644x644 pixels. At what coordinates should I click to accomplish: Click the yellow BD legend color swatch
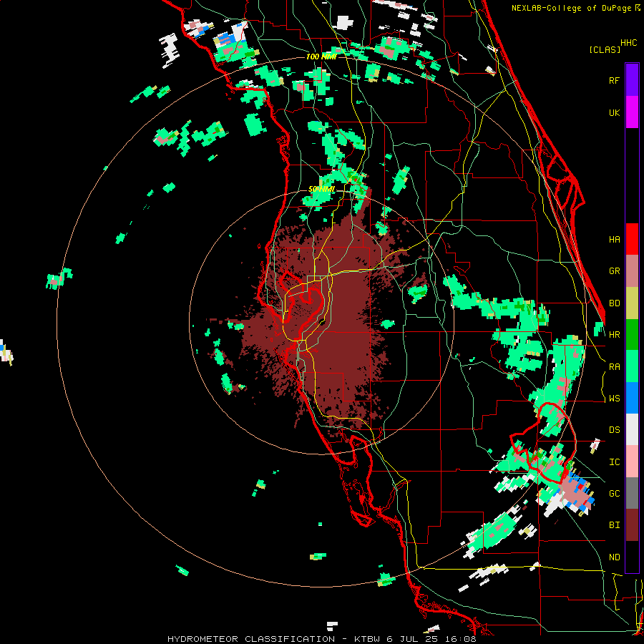tap(632, 303)
